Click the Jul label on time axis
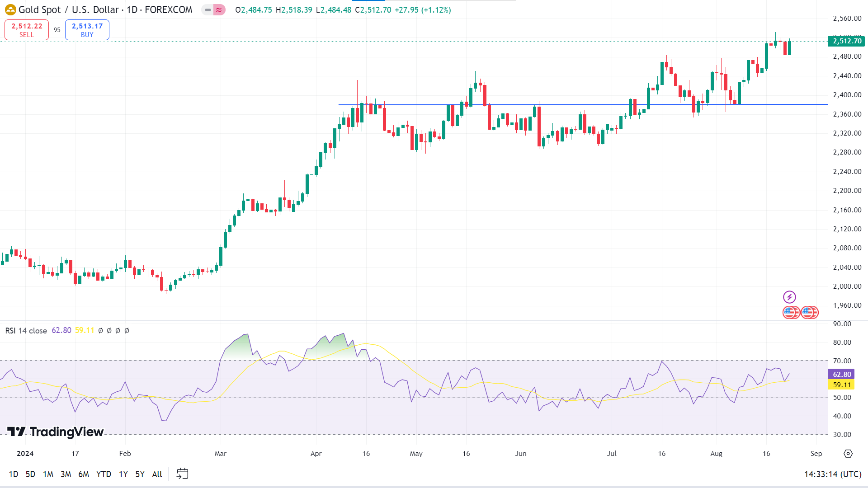This screenshot has height=488, width=868. 612,454
